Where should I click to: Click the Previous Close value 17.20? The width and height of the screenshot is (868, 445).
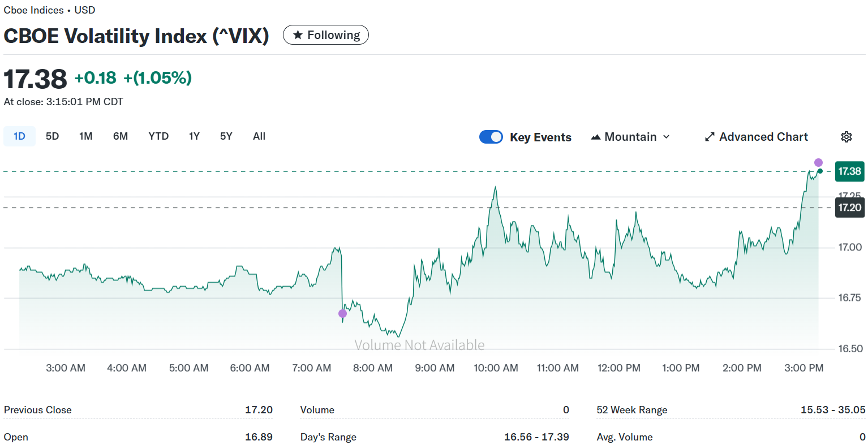coord(259,410)
